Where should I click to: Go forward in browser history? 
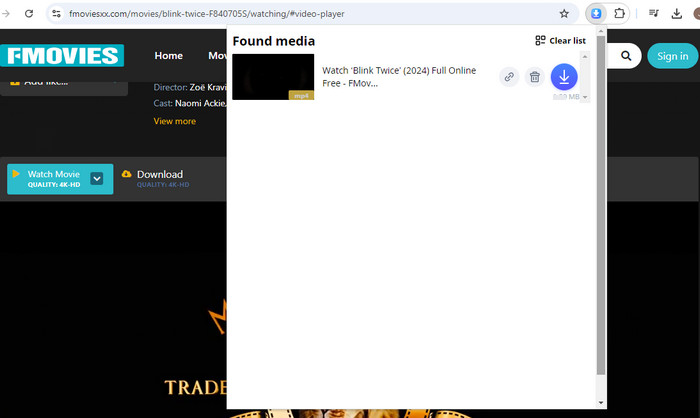click(x=6, y=13)
